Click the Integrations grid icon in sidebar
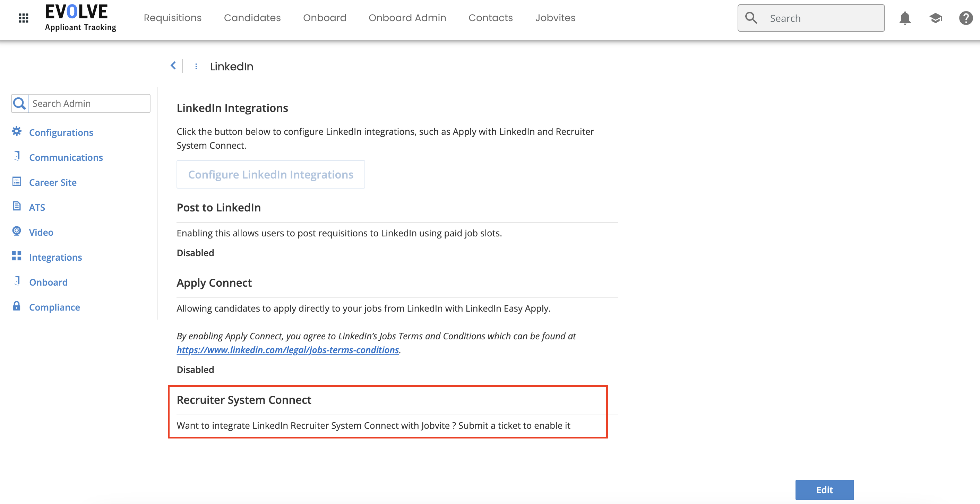Image resolution: width=980 pixels, height=504 pixels. coord(17,257)
